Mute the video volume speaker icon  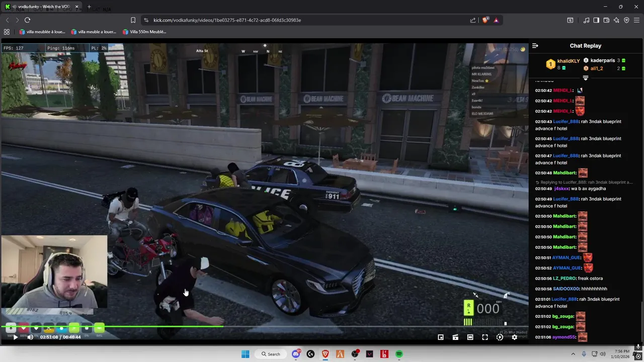coord(30,337)
